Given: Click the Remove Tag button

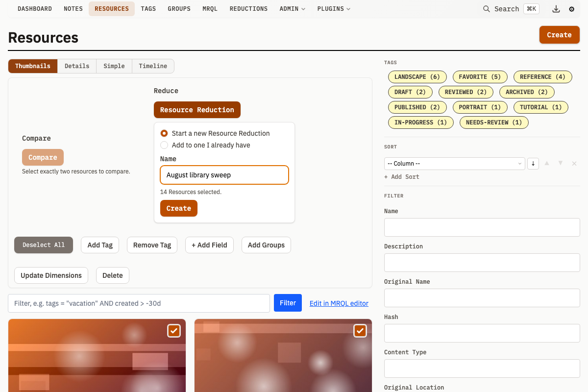Looking at the screenshot, I should (x=152, y=245).
